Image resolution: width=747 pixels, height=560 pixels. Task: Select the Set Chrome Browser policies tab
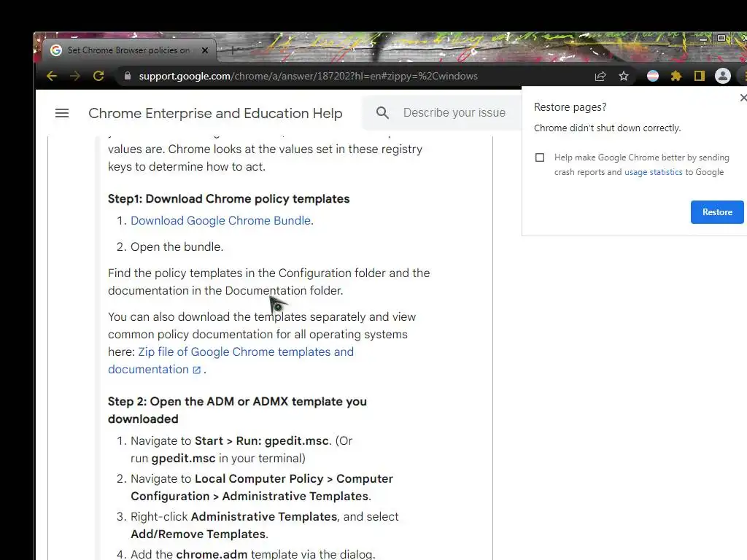128,50
